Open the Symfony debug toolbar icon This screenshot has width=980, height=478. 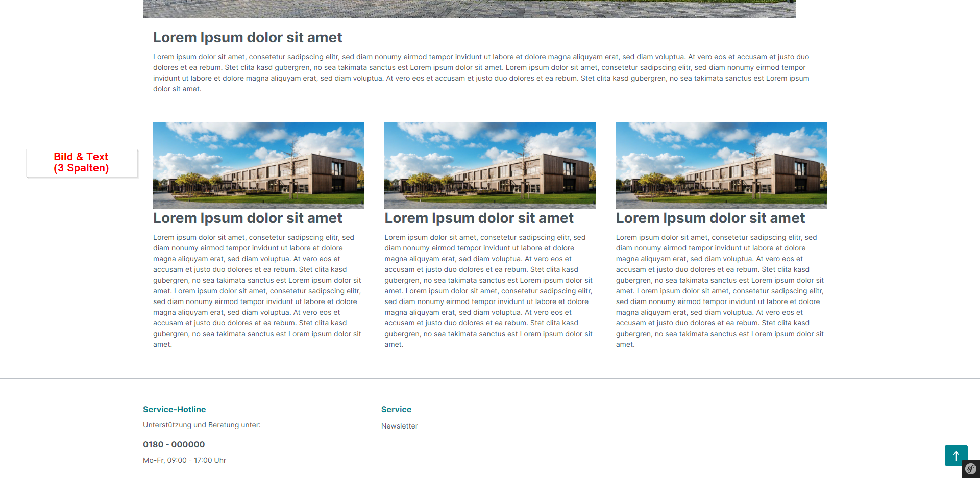[x=970, y=469]
